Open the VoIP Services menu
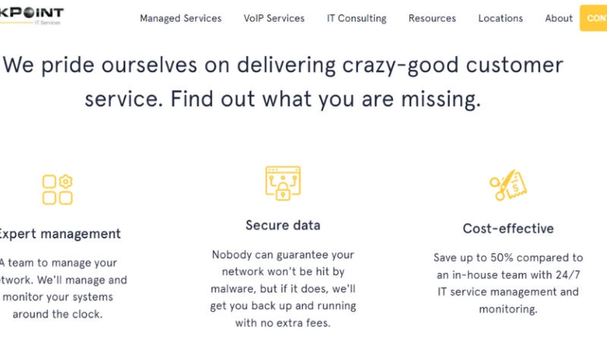This screenshot has height=364, width=607. click(274, 18)
